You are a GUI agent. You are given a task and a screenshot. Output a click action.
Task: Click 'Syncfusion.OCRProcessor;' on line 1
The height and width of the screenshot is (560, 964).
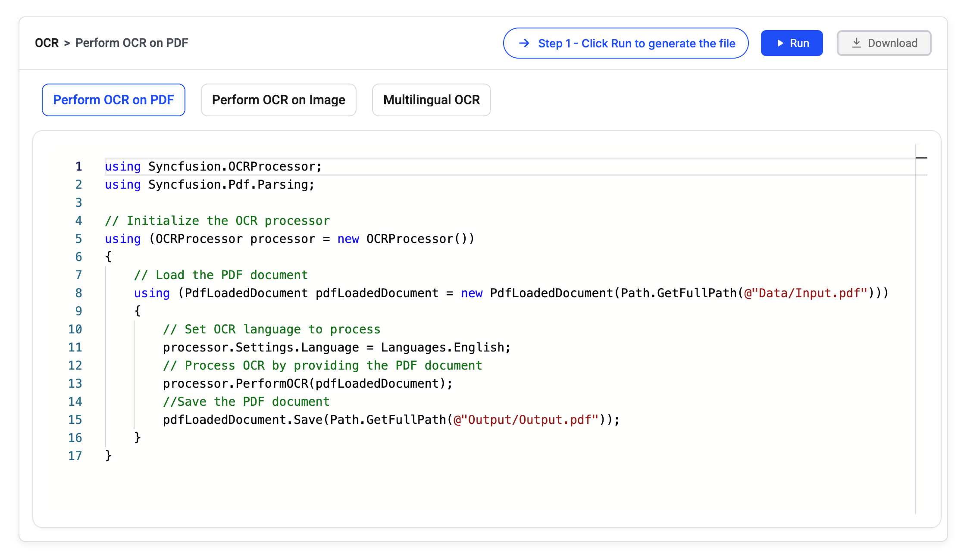pos(235,166)
